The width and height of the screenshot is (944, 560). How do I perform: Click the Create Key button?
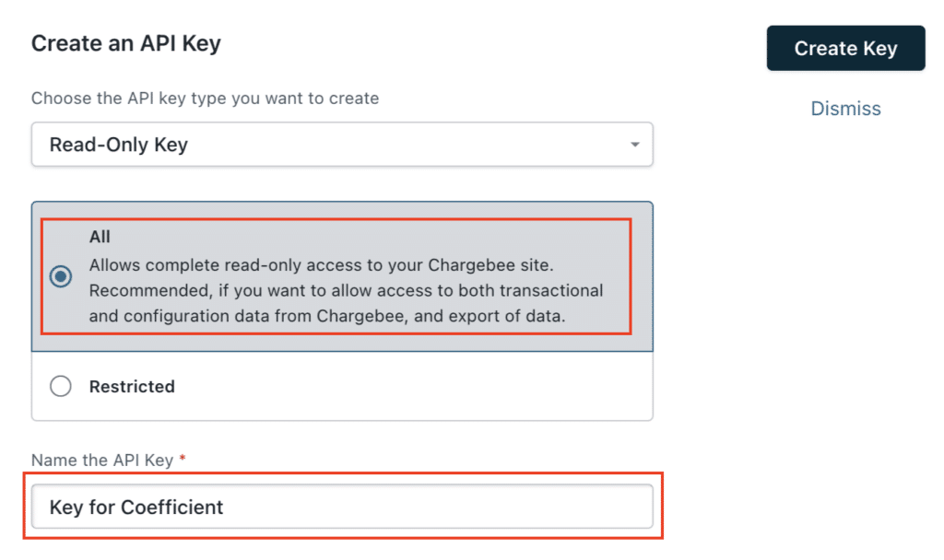click(845, 48)
